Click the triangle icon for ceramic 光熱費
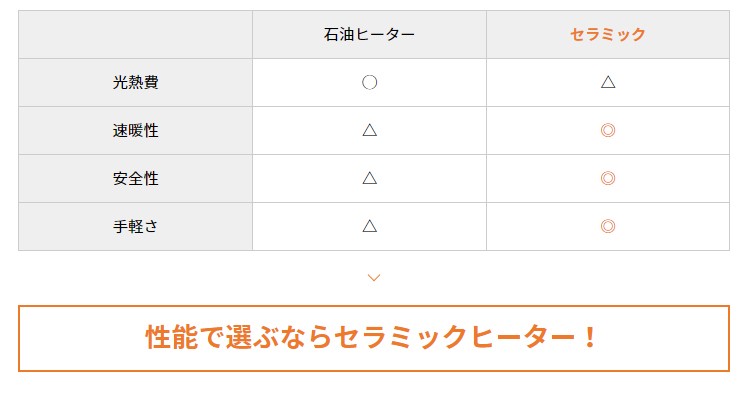 coord(608,83)
